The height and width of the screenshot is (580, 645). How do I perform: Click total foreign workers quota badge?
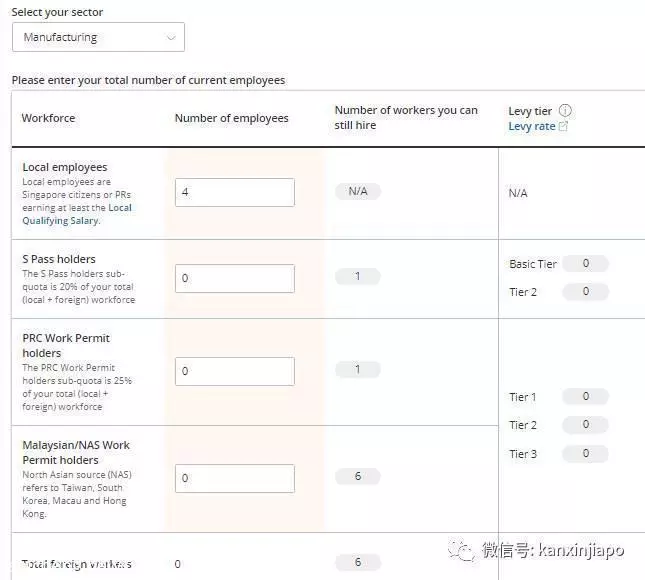pos(358,562)
